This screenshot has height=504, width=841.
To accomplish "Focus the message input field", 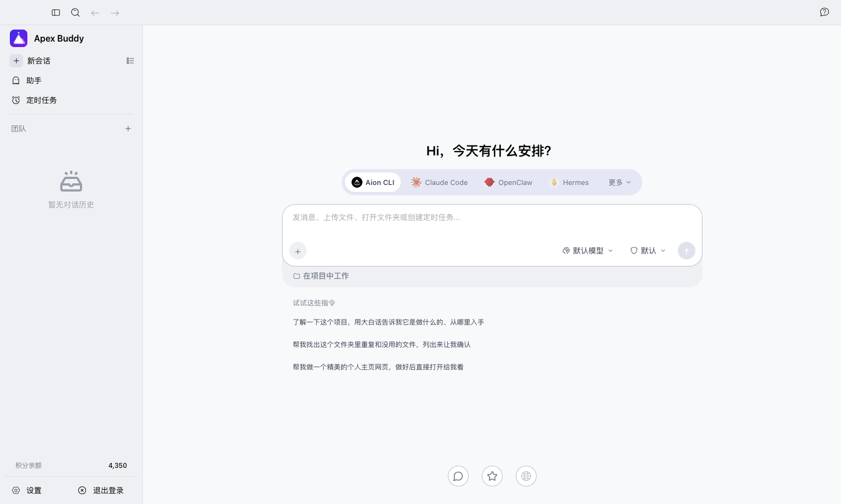I will (492, 217).
